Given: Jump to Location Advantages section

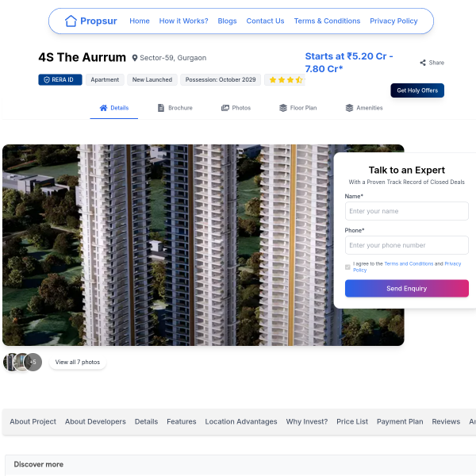Looking at the screenshot, I should 241,422.
